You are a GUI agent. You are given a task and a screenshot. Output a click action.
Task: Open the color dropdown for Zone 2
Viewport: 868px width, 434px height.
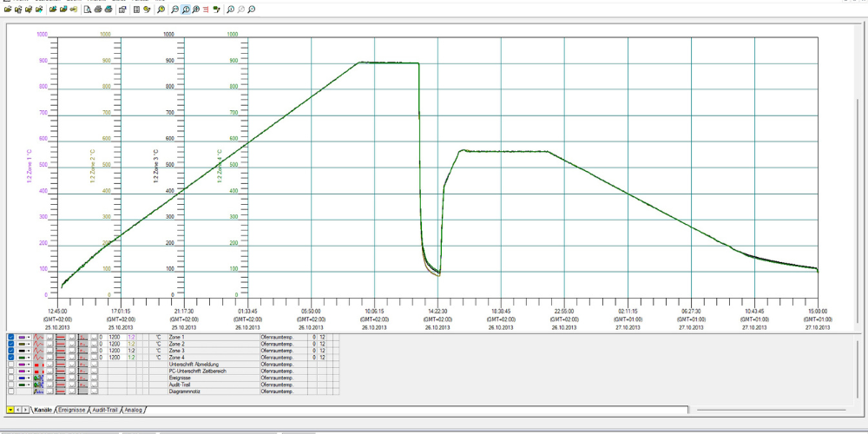click(29, 344)
